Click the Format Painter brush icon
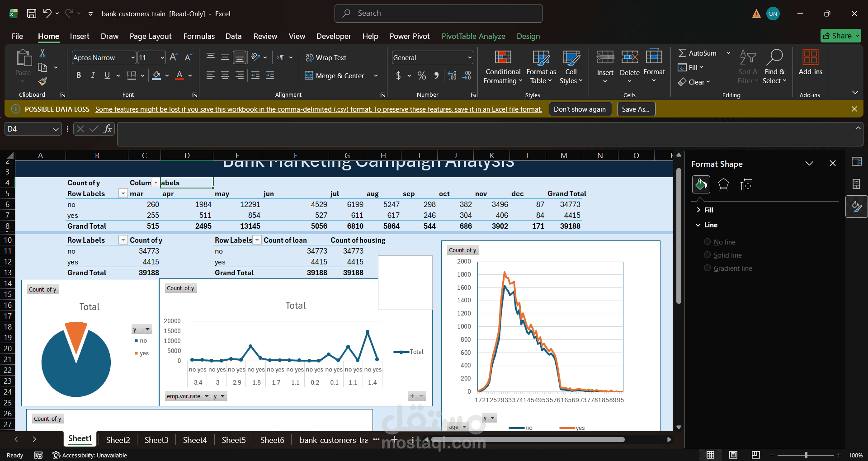The image size is (868, 461). click(42, 81)
